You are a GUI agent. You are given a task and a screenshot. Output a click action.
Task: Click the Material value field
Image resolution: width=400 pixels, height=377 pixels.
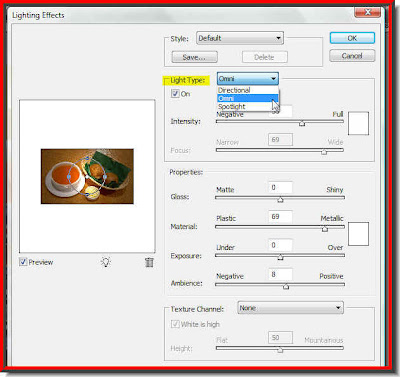tap(280, 217)
